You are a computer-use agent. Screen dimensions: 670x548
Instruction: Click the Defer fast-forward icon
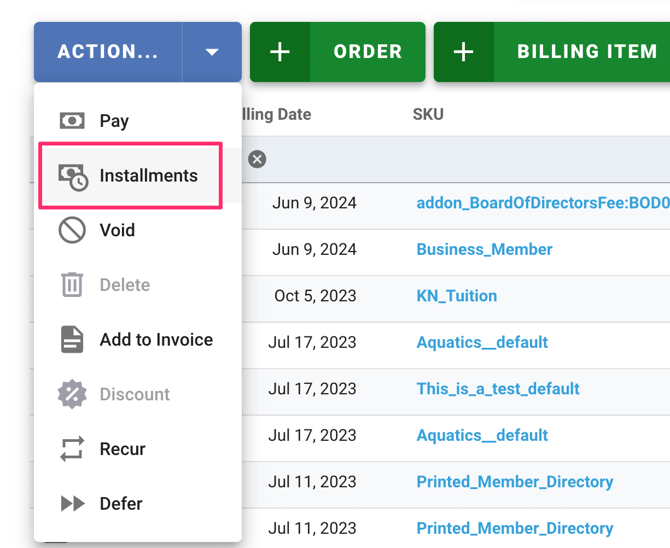(72, 504)
